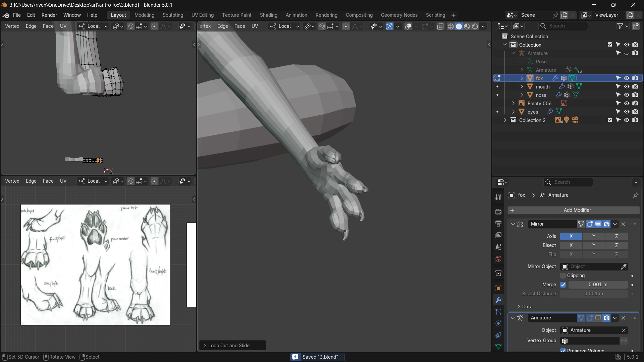Switch to wireframe viewport shading

click(x=450, y=26)
